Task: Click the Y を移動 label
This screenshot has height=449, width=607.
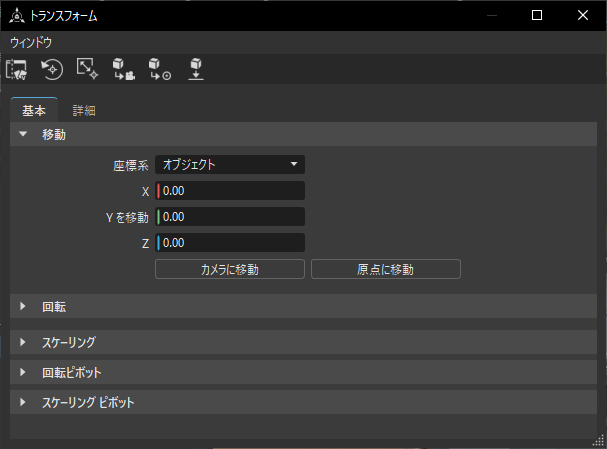Action: click(127, 218)
